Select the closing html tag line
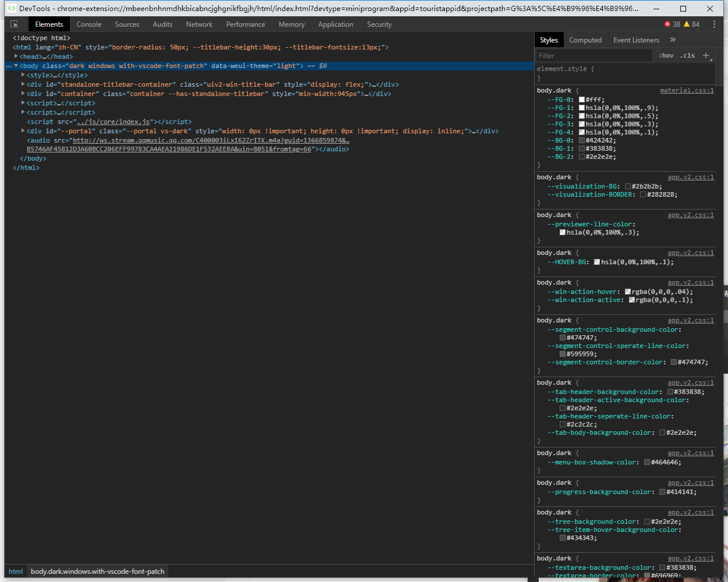 click(x=26, y=168)
